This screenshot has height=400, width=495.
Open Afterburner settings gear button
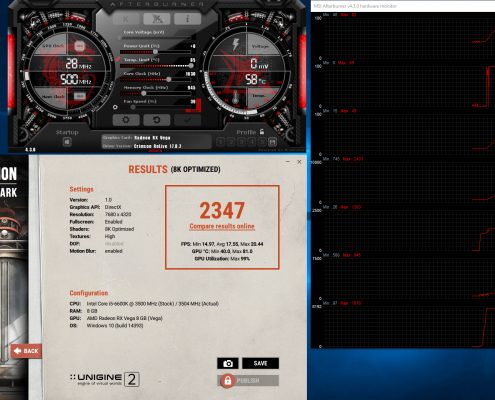[126, 120]
